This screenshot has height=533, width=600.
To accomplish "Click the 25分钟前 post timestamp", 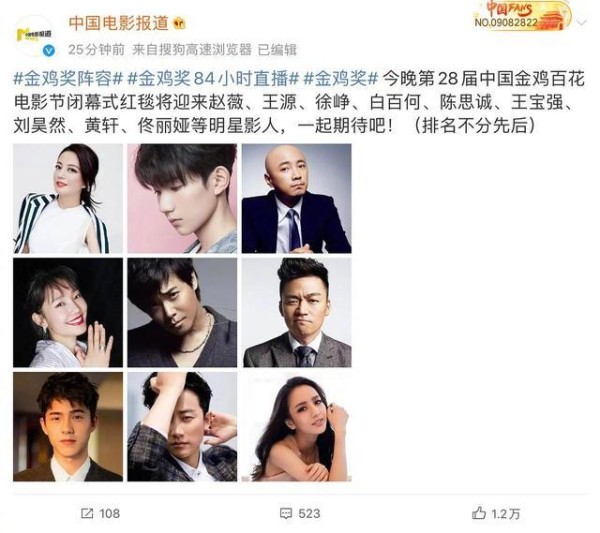I will (x=96, y=50).
